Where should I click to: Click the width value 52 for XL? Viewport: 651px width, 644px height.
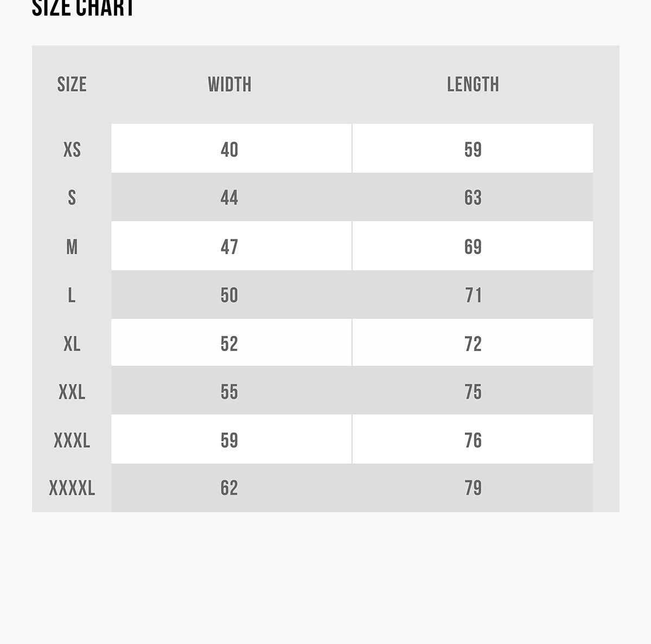tap(229, 343)
